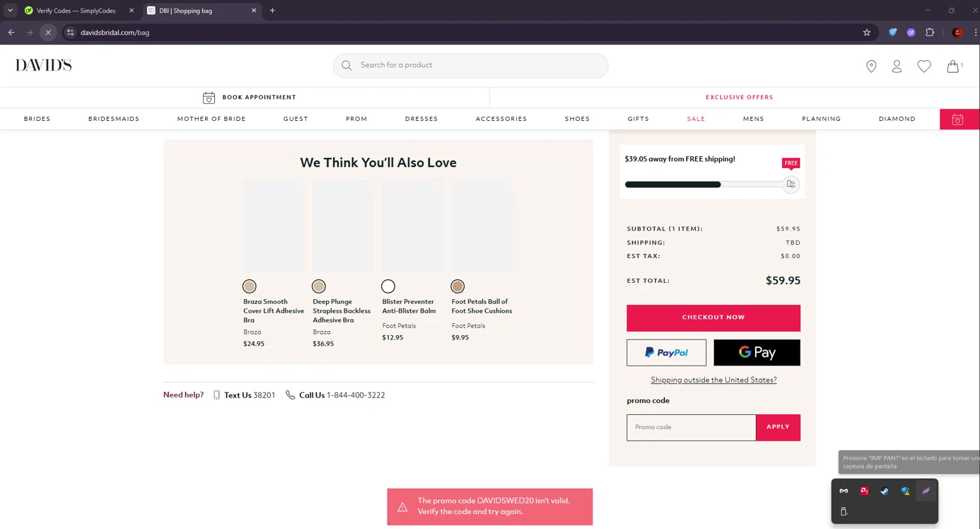Click the Book Appointment link
Screen dimensions: 980x529
click(259, 97)
